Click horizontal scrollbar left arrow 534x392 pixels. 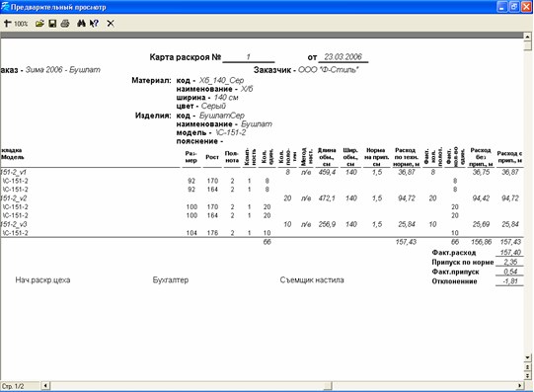click(45, 386)
